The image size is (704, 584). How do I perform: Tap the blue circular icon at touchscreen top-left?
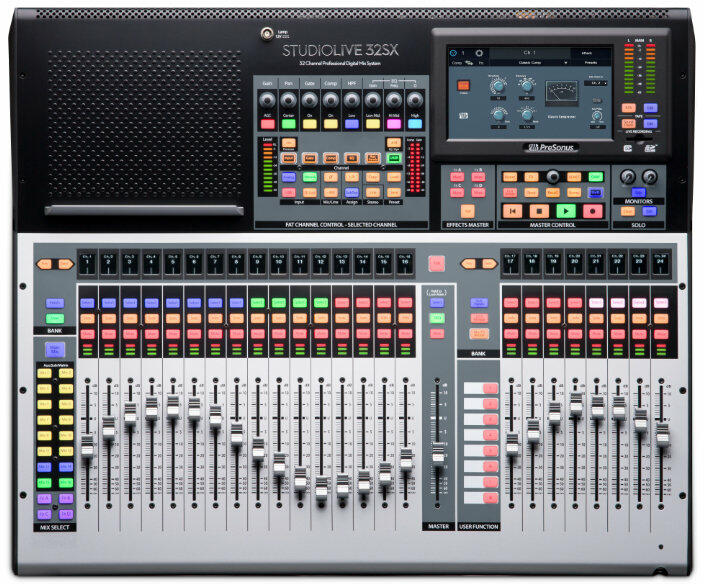[453, 53]
